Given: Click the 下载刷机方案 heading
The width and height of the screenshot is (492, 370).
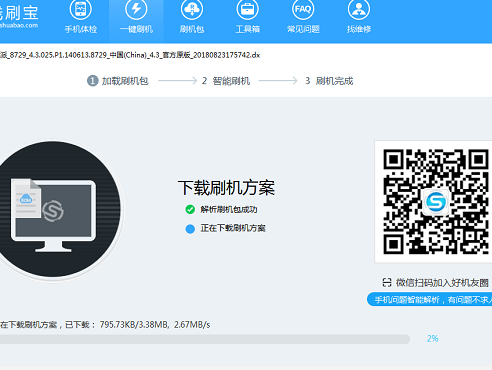Looking at the screenshot, I should pos(226,188).
